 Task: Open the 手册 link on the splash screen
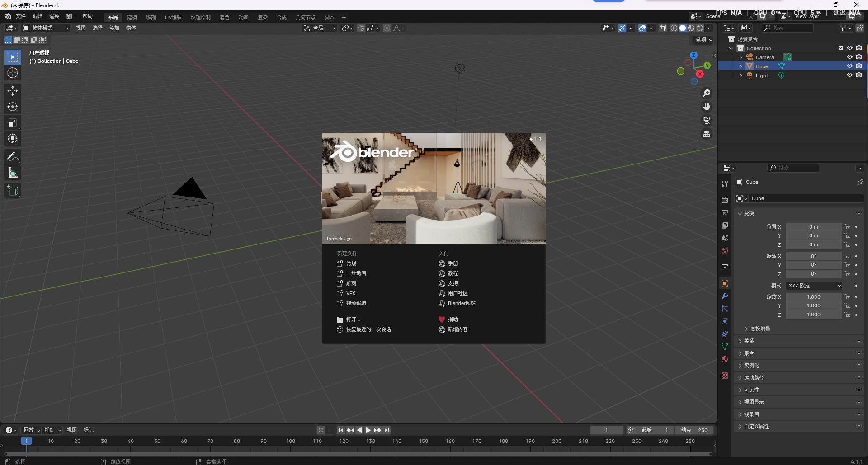coord(453,263)
